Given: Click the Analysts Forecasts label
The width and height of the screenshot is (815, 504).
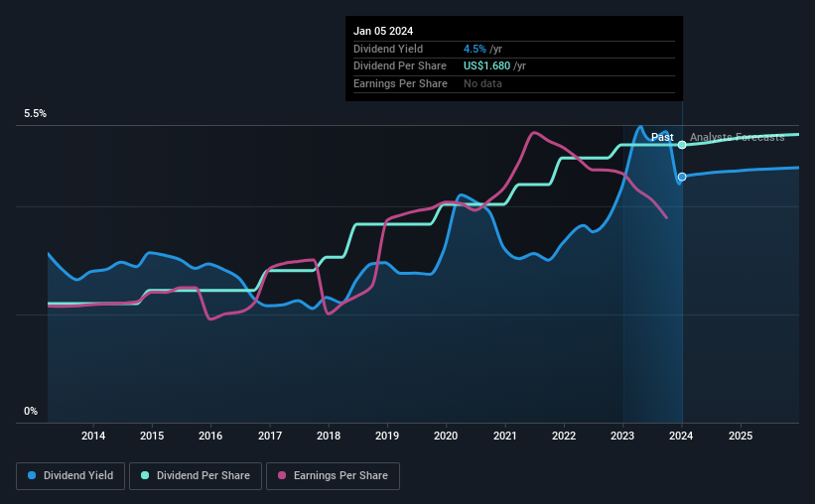Looking at the screenshot, I should [x=737, y=137].
